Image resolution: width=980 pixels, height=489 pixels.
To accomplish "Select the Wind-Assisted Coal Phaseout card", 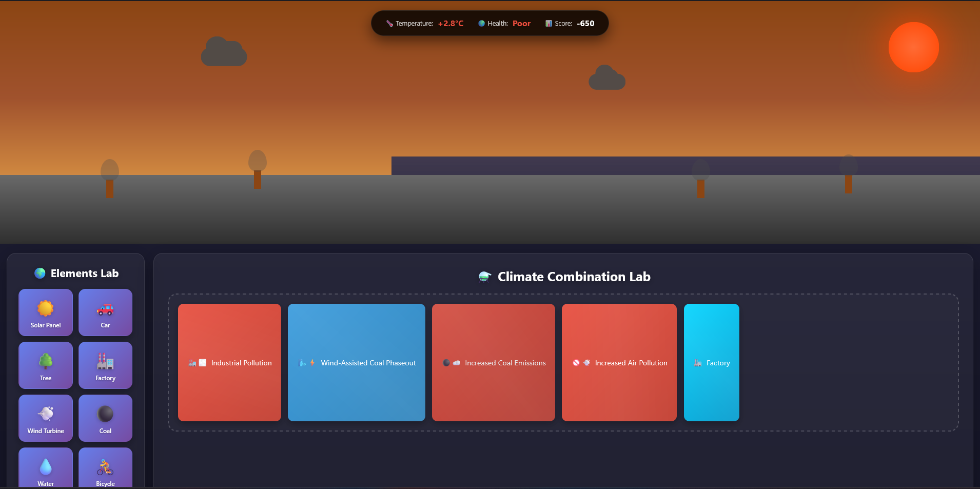I will click(x=356, y=362).
